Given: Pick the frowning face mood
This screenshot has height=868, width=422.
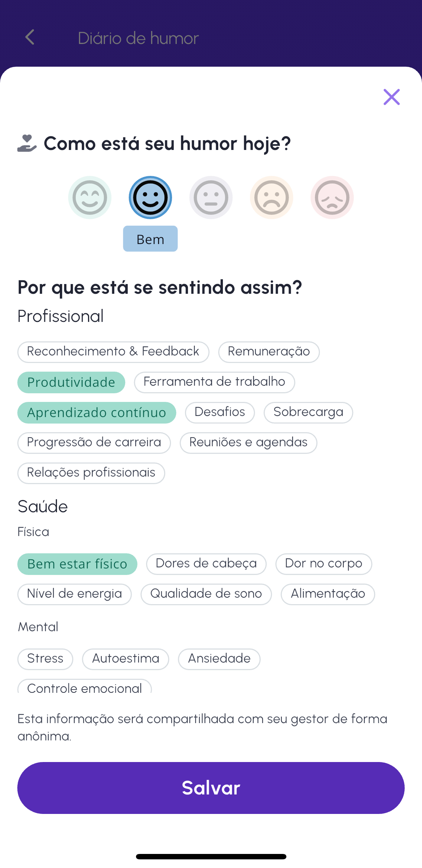Looking at the screenshot, I should pyautogui.click(x=272, y=198).
